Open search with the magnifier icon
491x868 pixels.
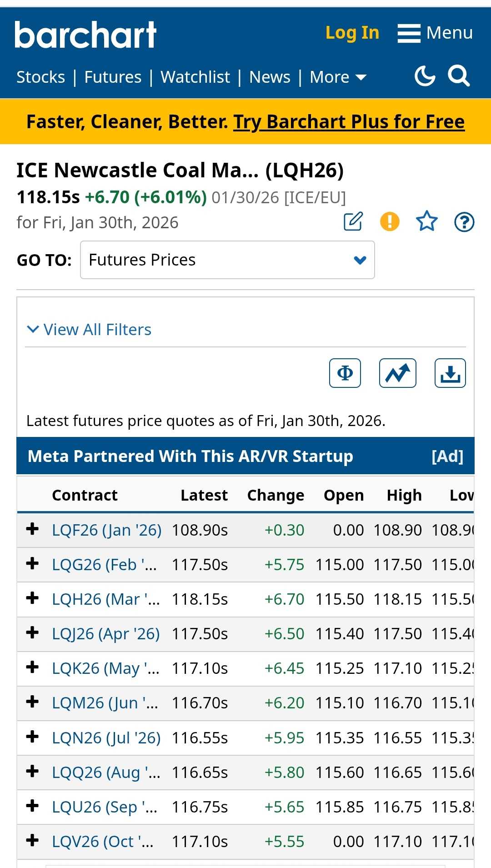[x=458, y=76]
